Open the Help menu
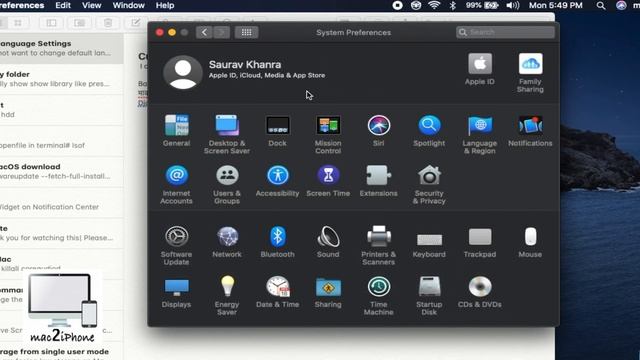Viewport: 640px width, 360px height. point(165,5)
